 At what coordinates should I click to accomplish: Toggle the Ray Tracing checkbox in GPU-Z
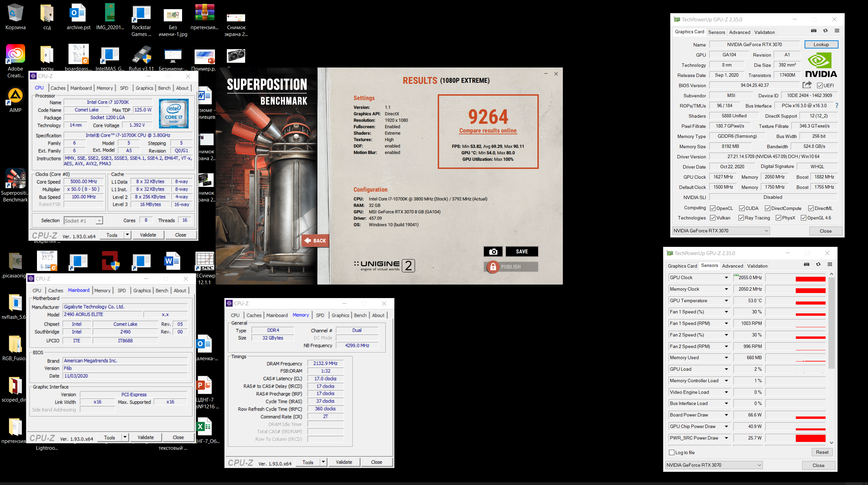[x=741, y=218]
